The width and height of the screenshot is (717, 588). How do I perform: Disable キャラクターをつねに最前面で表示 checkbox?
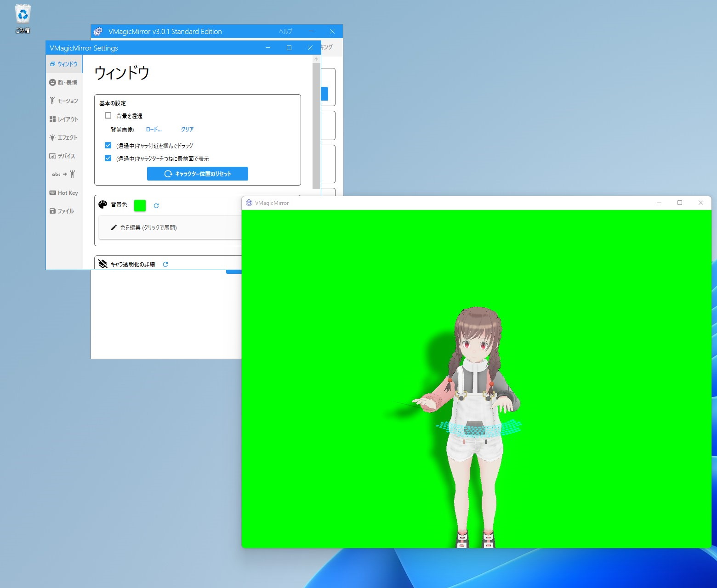108,158
